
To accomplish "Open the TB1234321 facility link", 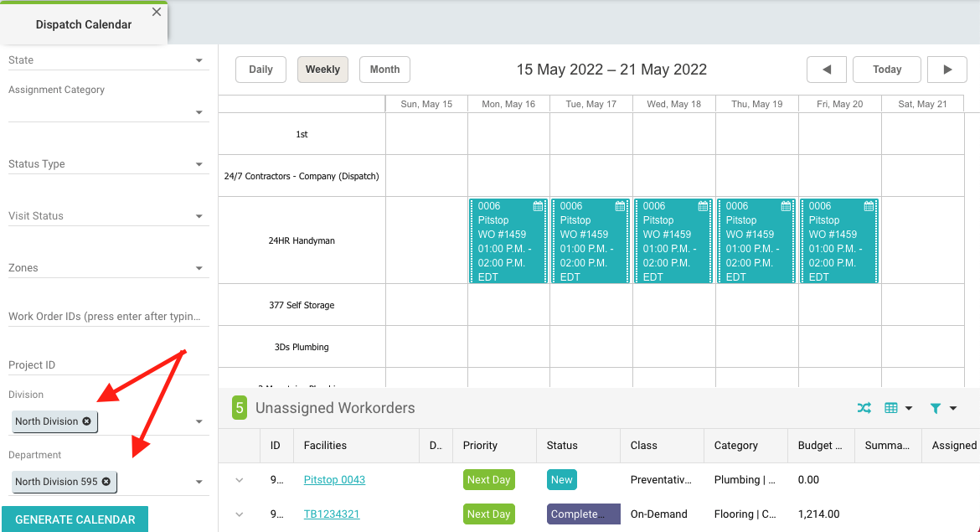I will point(332,514).
